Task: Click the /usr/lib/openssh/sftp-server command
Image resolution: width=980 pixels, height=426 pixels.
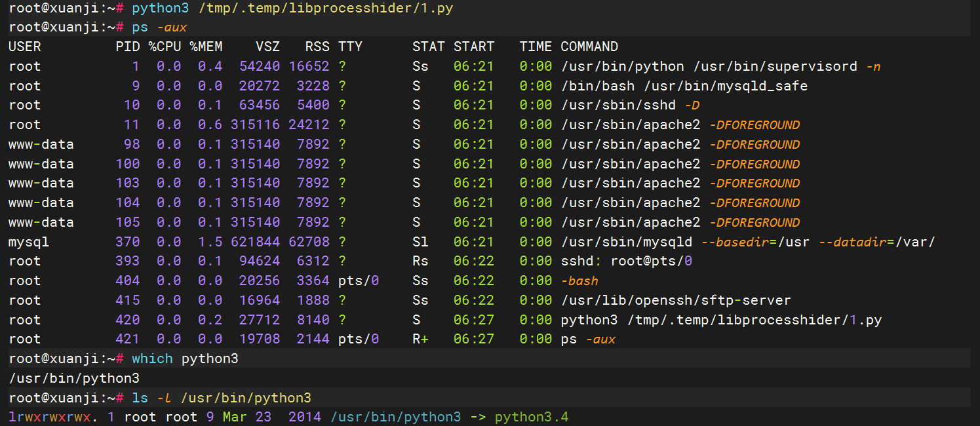Action: [676, 300]
